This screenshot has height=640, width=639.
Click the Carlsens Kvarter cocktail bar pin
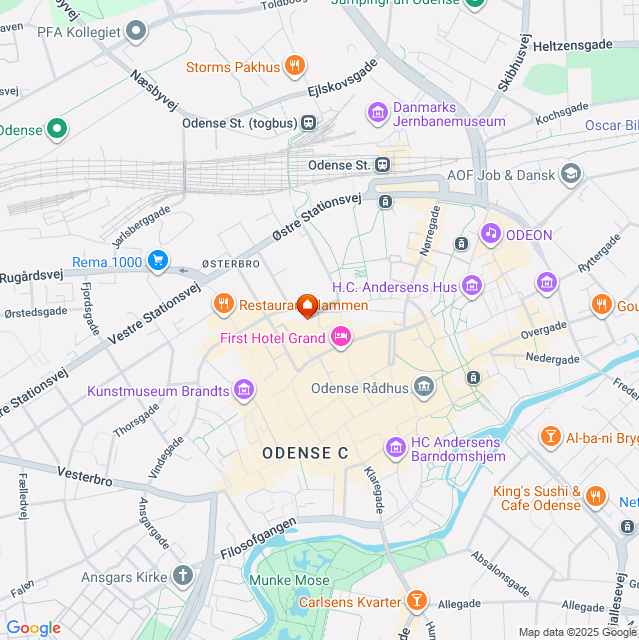click(417, 601)
